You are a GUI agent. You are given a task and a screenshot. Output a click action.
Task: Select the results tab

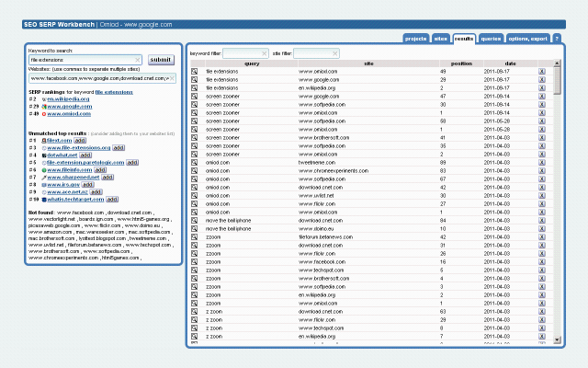coord(464,39)
